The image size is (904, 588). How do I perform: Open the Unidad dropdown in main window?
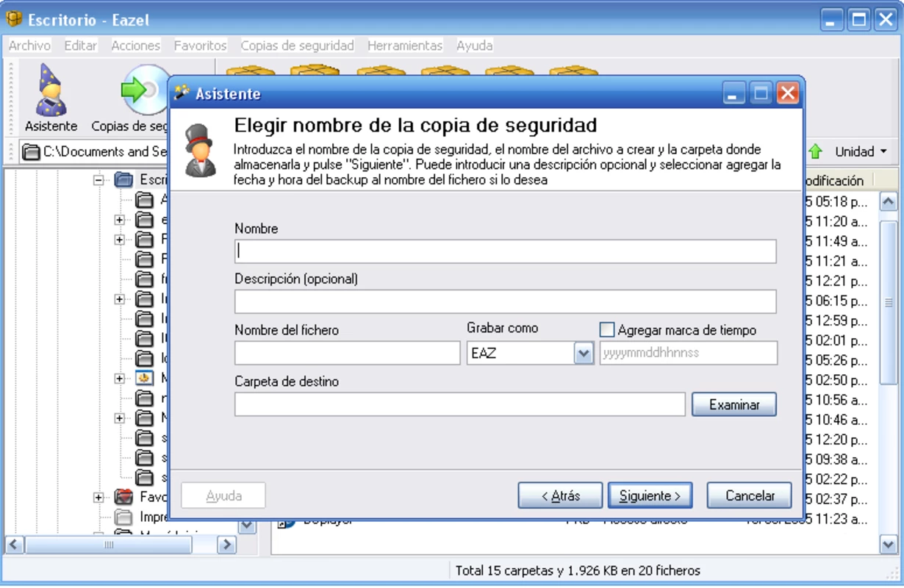click(x=861, y=152)
